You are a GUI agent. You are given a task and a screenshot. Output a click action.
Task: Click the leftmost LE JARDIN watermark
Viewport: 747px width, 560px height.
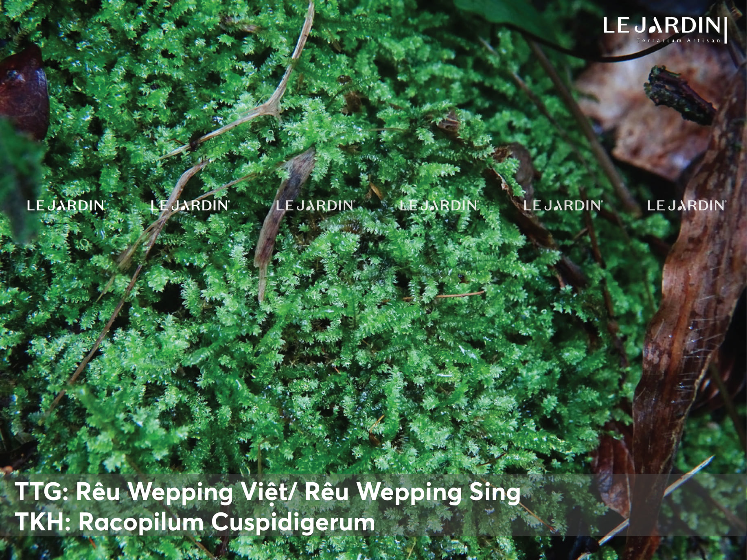tap(66, 206)
